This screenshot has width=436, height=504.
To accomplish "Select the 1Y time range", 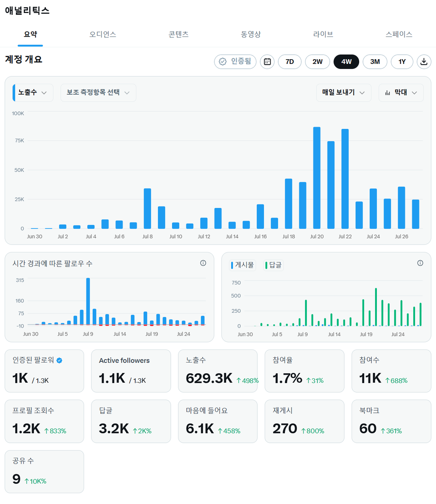I will click(402, 62).
